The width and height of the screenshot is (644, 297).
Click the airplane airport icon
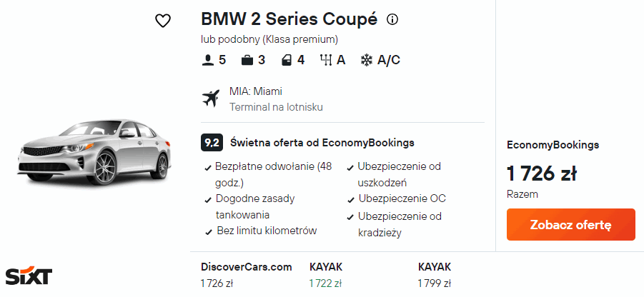tap(212, 99)
